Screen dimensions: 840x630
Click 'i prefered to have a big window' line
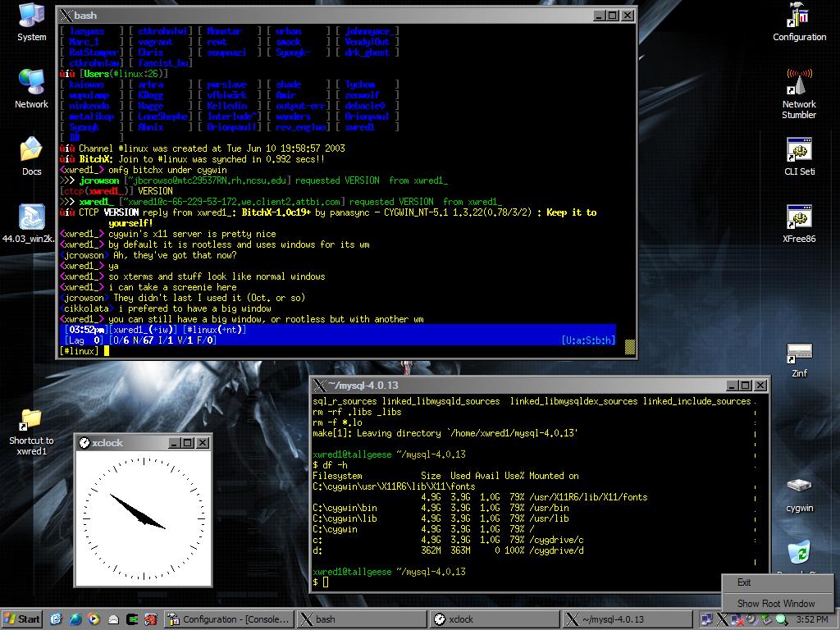coord(194,308)
